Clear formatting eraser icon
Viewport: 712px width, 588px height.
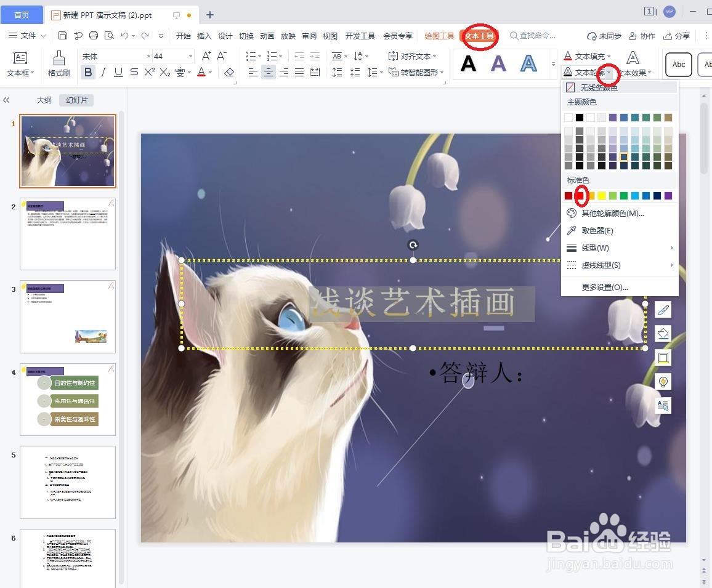click(229, 72)
